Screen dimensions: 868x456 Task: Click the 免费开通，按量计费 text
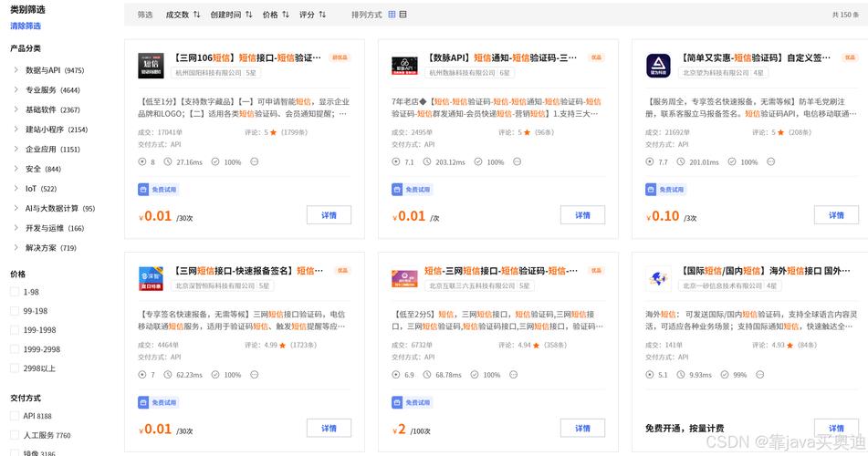pos(685,429)
